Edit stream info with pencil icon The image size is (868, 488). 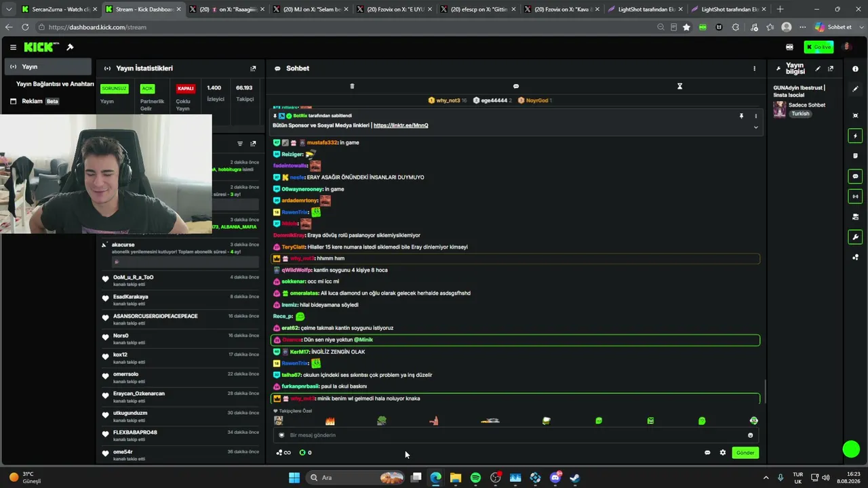click(x=818, y=68)
